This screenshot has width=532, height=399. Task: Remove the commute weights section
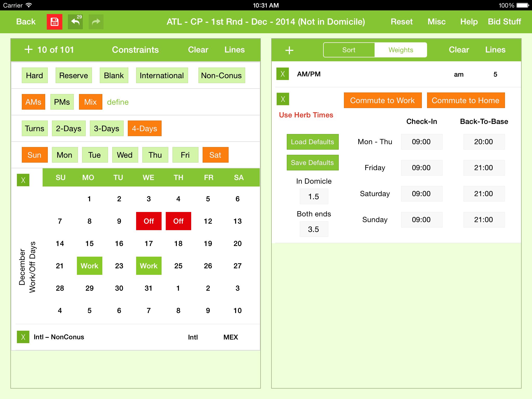coord(283,99)
